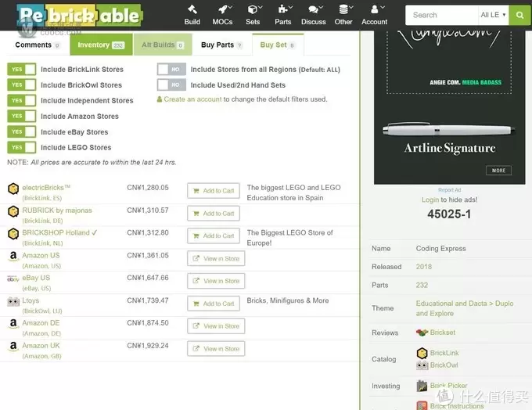Open the Amazon DE store link
The height and width of the screenshot is (410, 532).
point(41,323)
